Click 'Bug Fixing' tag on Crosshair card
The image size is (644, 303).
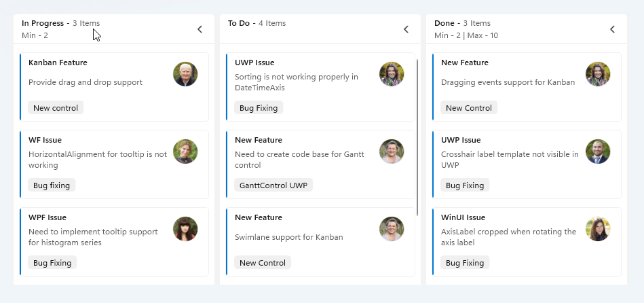[x=465, y=185]
